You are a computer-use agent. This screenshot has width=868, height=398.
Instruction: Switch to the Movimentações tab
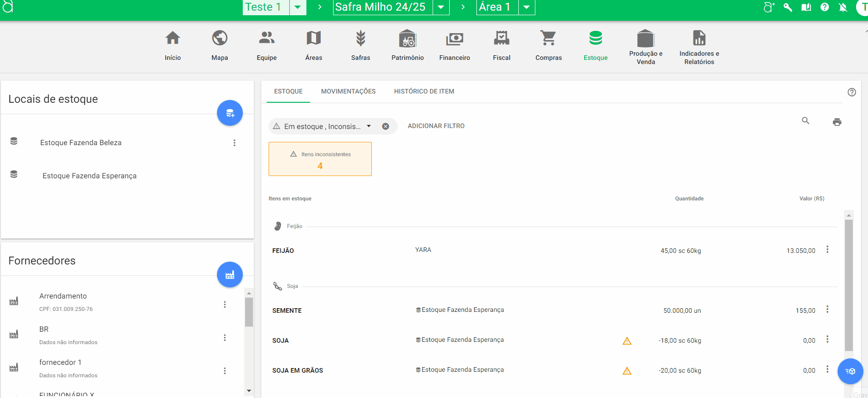click(x=348, y=91)
